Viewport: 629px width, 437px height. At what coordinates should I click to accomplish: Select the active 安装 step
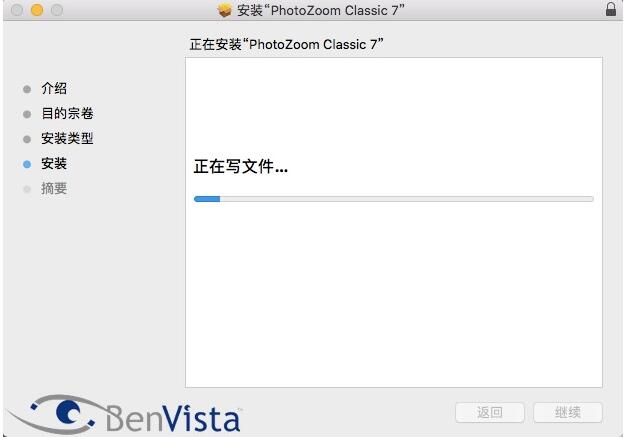coord(54,163)
